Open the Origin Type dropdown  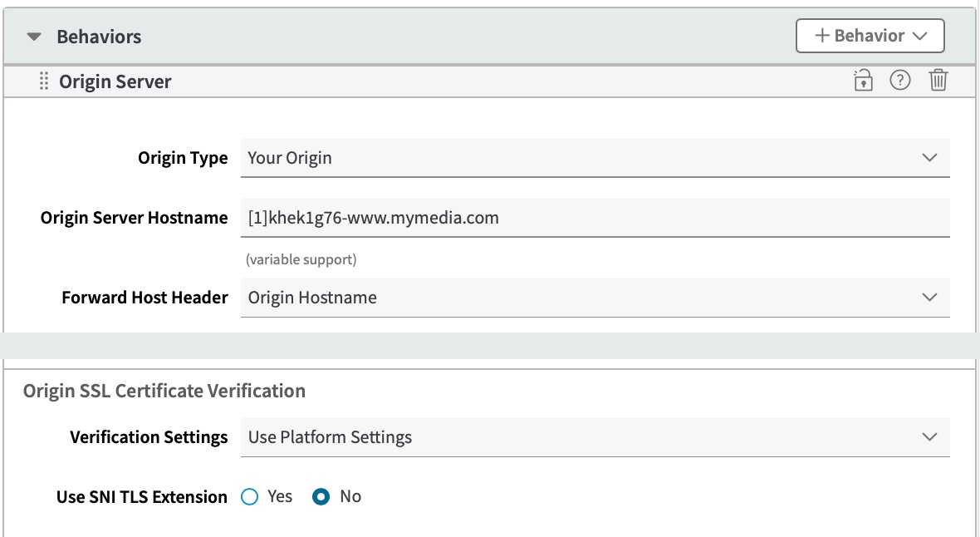click(595, 158)
